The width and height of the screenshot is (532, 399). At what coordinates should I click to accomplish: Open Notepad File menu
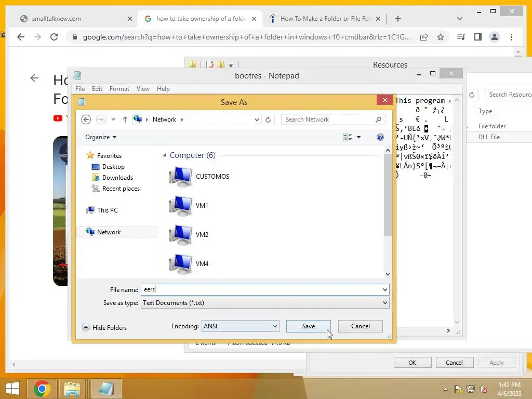(x=80, y=88)
